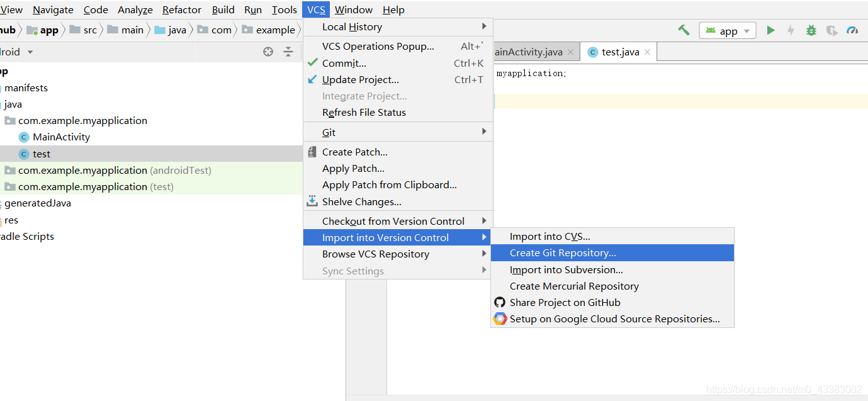Run the app with green play icon

[770, 30]
